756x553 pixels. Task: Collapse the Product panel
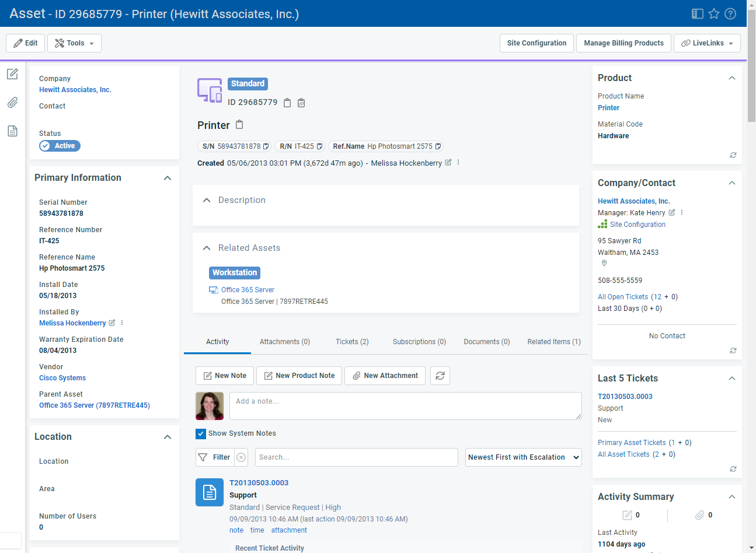[732, 78]
